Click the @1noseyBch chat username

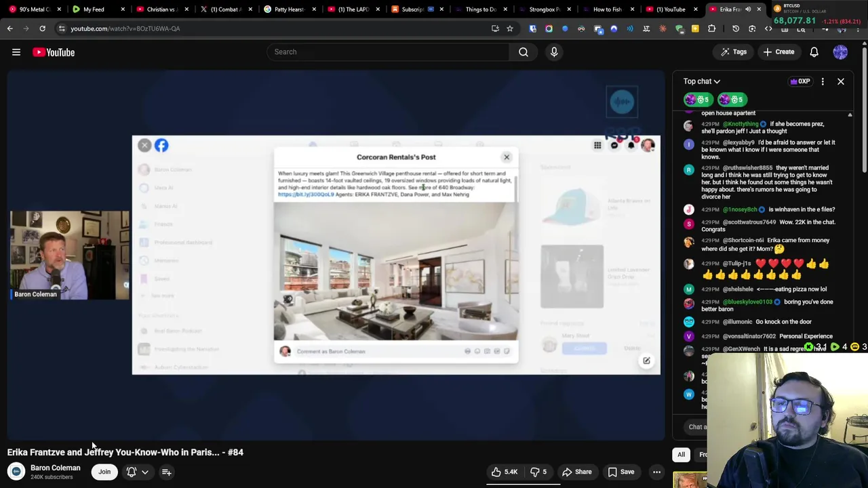[739, 209]
